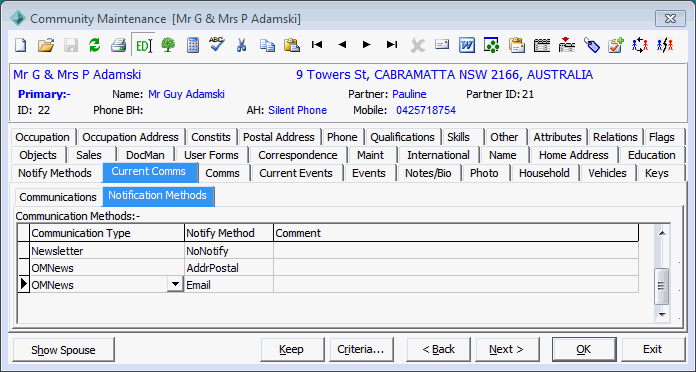
Task: Click the green tree icon
Action: 168,45
